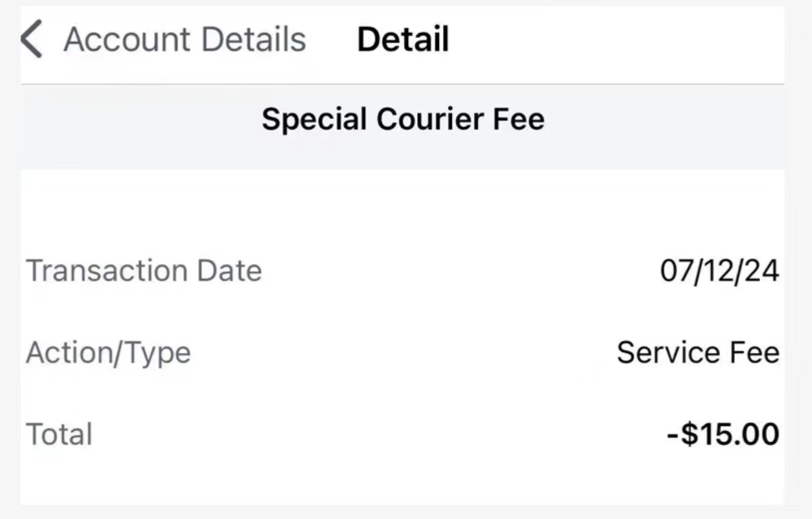Select the Special Courier Fee heading
The width and height of the screenshot is (812, 519).
coord(403,120)
